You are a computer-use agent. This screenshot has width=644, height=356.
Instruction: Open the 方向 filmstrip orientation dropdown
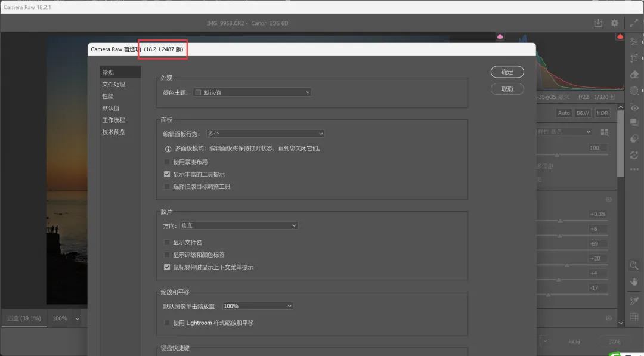coord(239,225)
